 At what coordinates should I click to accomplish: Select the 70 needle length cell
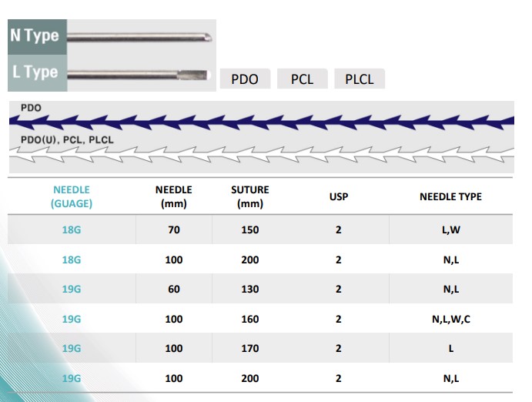tap(174, 230)
